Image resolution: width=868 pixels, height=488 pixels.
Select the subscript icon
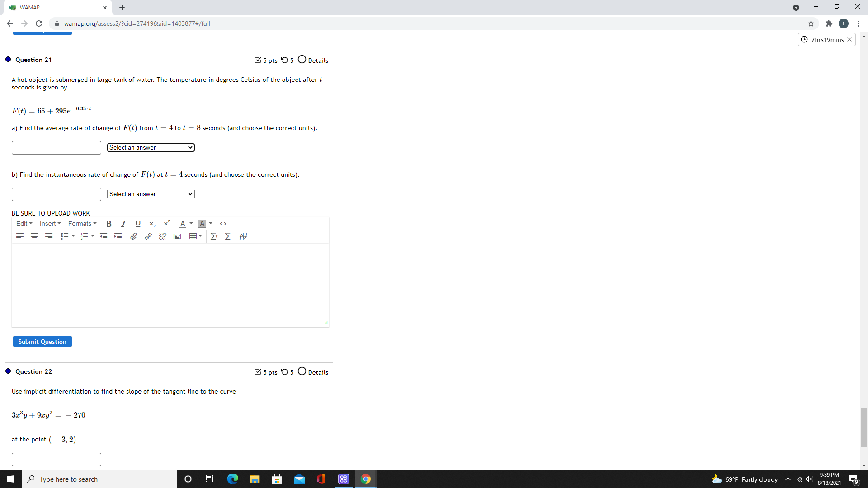(x=152, y=224)
